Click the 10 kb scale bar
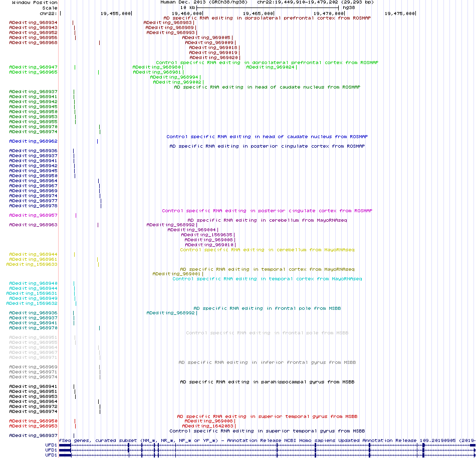 [268, 8]
